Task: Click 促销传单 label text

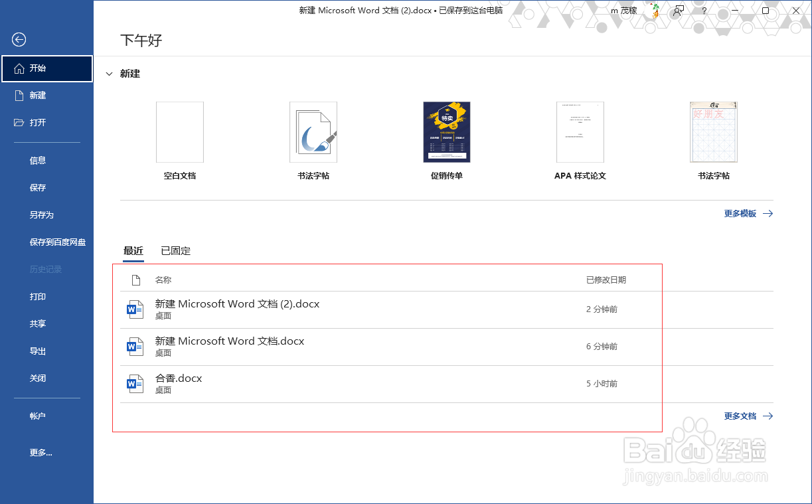Action: point(447,176)
